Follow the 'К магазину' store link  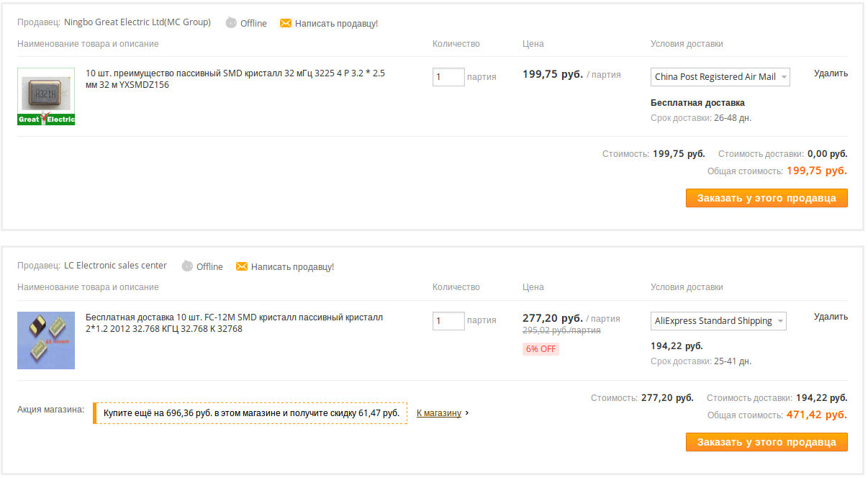point(439,413)
